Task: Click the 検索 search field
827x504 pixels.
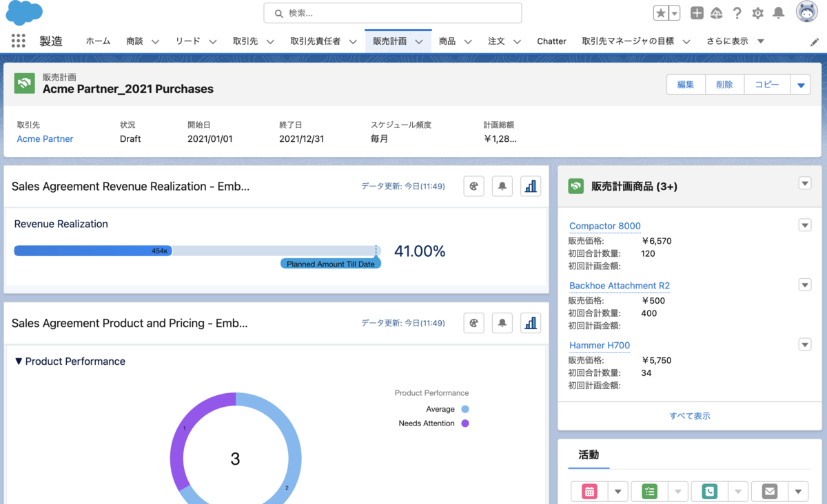Action: coord(391,12)
